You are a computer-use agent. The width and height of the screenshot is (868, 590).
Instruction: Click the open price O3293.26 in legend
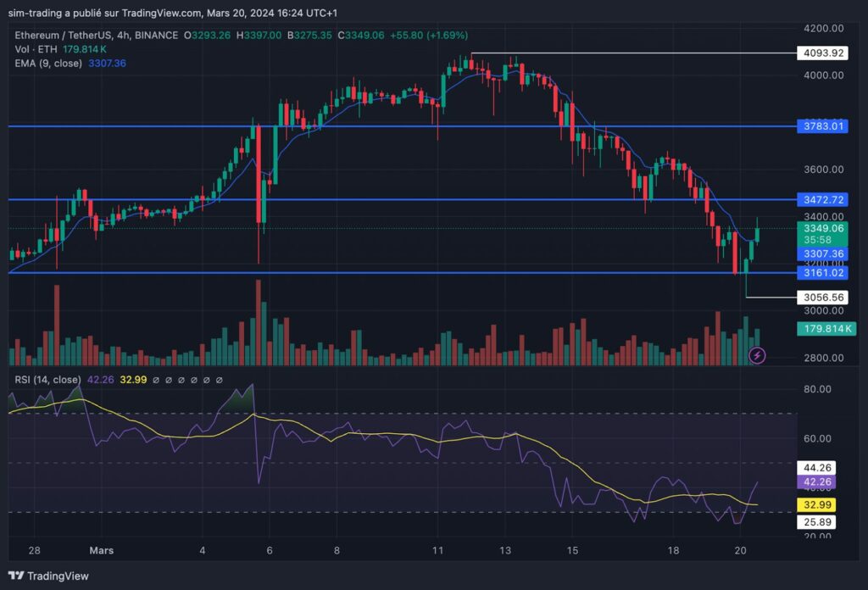207,36
